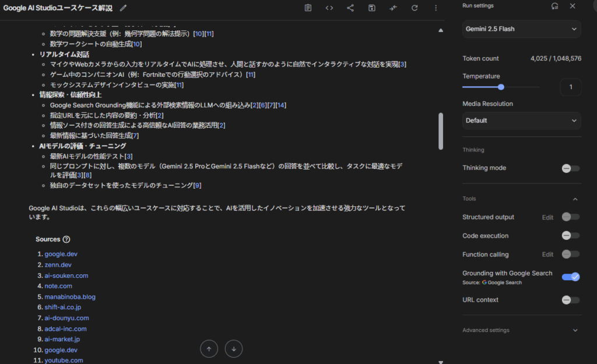Viewport: 597px width, 364px height.
Task: Click the temperature slider handle
Action: [x=501, y=87]
